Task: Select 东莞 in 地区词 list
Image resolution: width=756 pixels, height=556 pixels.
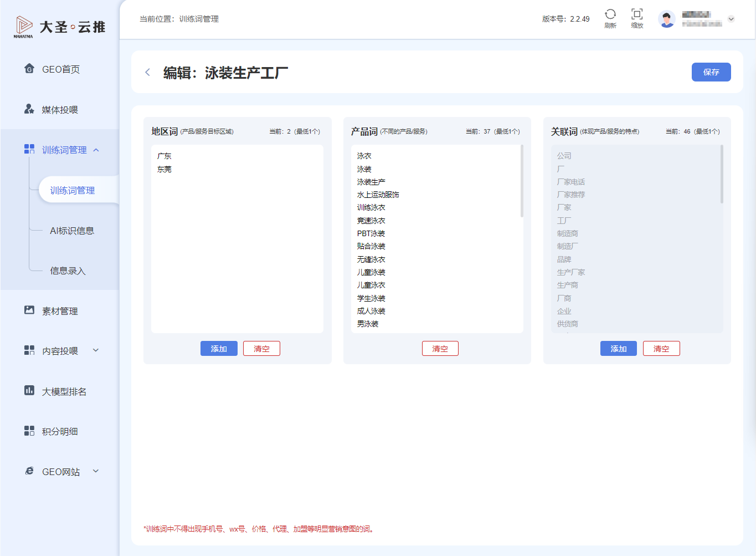Action: click(164, 169)
